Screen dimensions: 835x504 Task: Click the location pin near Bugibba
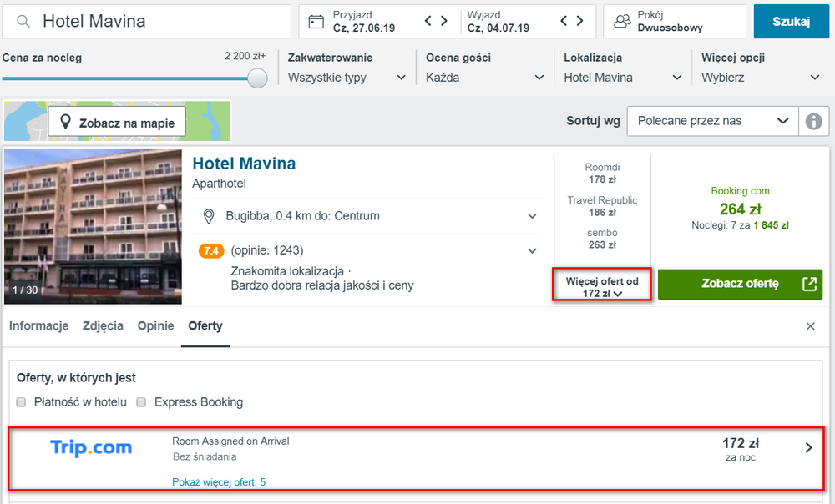[x=209, y=216]
